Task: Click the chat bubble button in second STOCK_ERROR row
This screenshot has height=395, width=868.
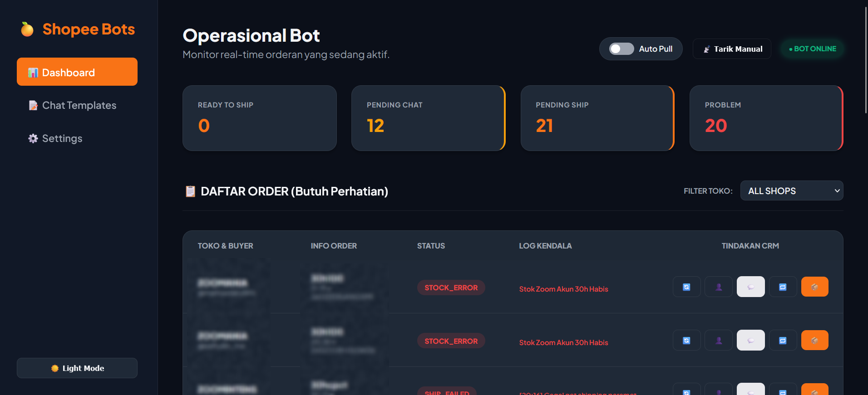Action: click(751, 340)
